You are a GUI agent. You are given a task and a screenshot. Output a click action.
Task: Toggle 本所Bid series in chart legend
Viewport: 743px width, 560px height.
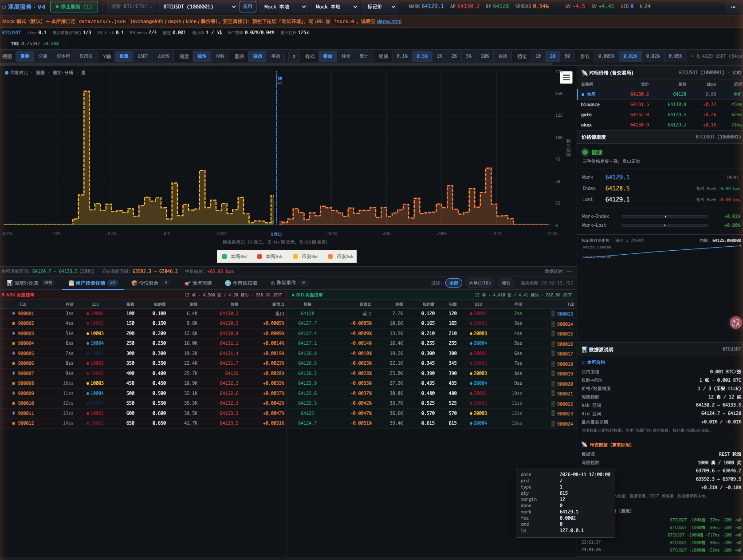tap(235, 256)
